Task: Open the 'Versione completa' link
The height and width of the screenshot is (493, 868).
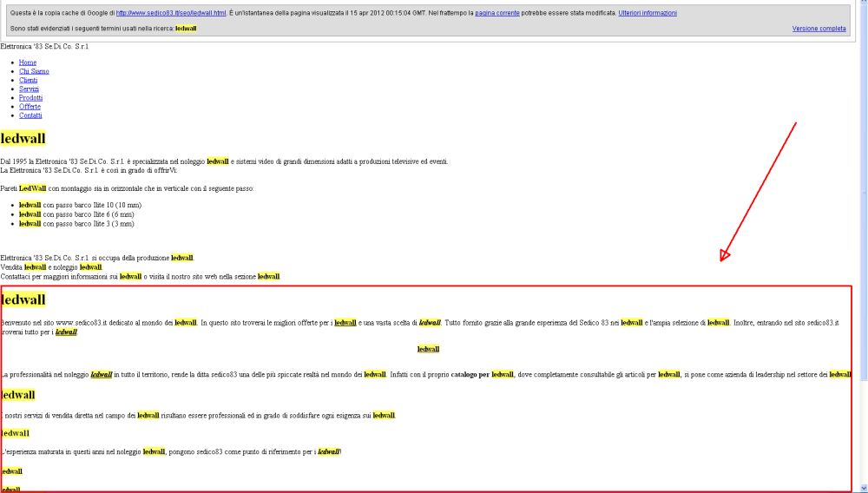Action: coord(819,29)
